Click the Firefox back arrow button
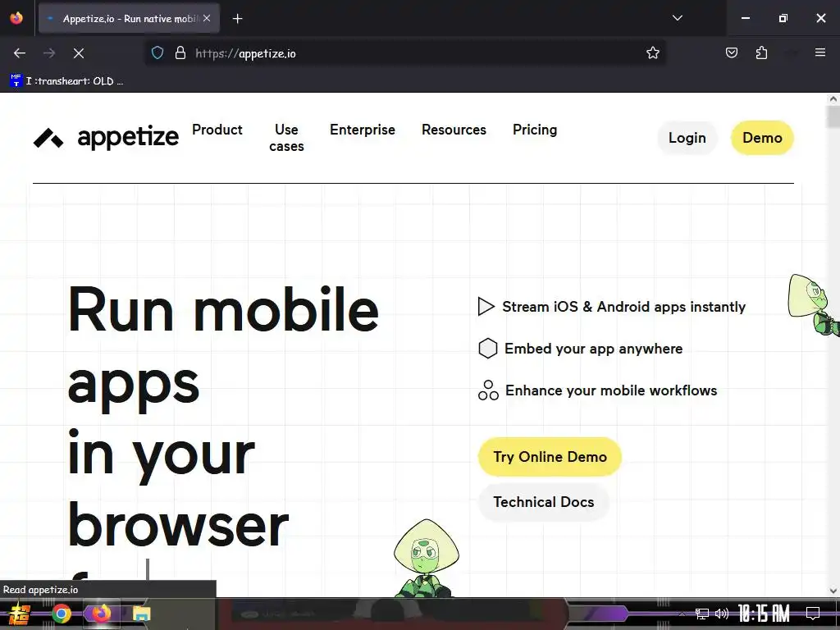Viewport: 840px width, 630px height. tap(20, 53)
